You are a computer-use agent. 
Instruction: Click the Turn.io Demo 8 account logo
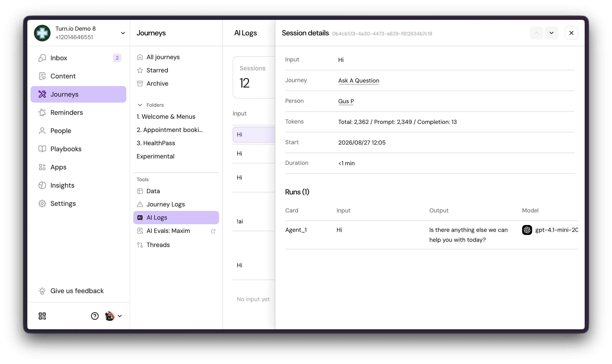pos(42,33)
